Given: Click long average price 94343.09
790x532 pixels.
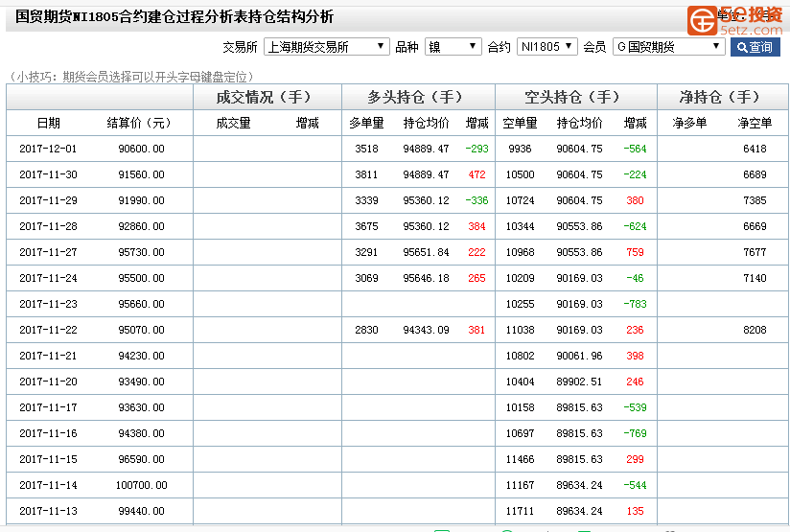Looking at the screenshot, I should (427, 330).
